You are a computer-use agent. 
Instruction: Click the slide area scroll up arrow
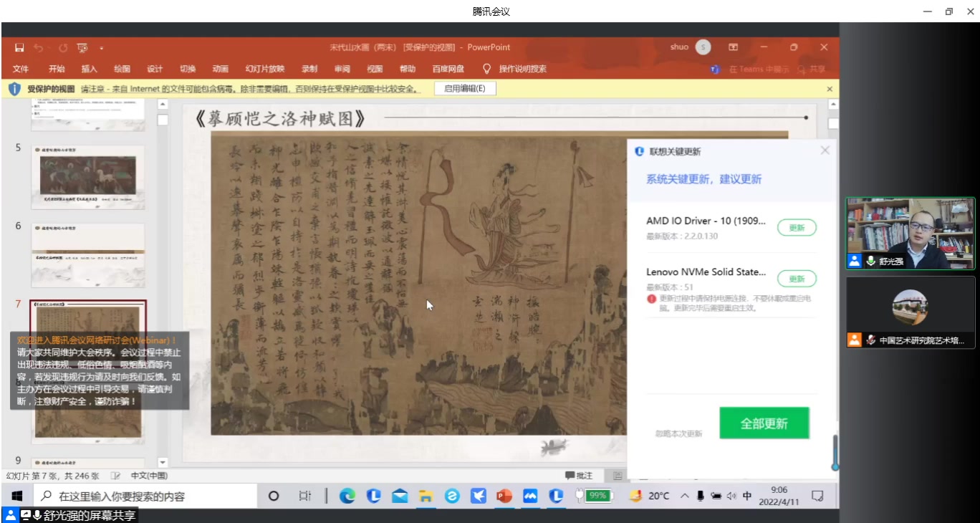(832, 105)
